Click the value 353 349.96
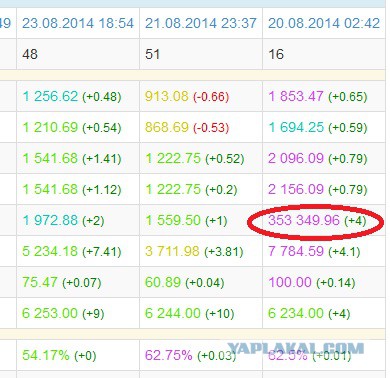The width and height of the screenshot is (390, 378). coord(304,220)
